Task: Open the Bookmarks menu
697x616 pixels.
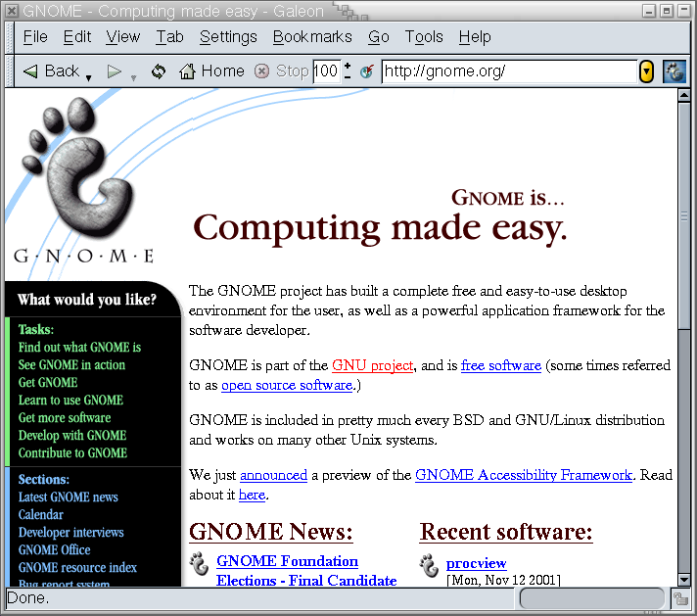Action: 312,37
